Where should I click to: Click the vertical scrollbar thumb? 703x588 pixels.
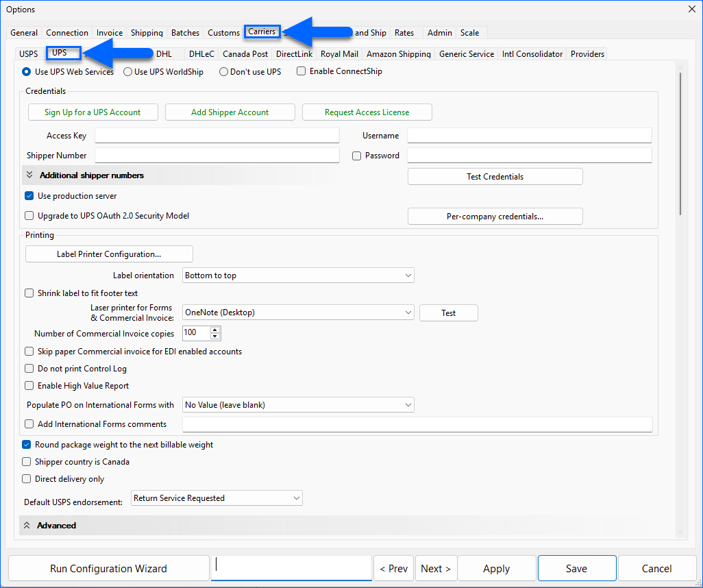click(x=680, y=143)
